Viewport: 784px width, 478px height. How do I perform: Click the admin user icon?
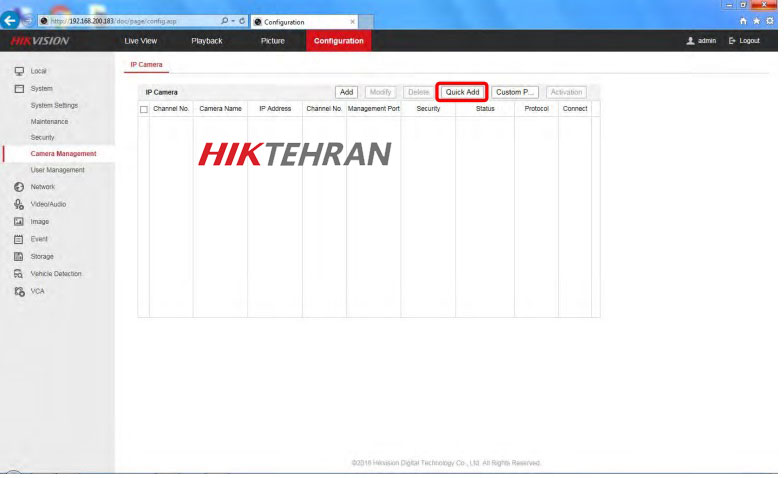click(690, 41)
